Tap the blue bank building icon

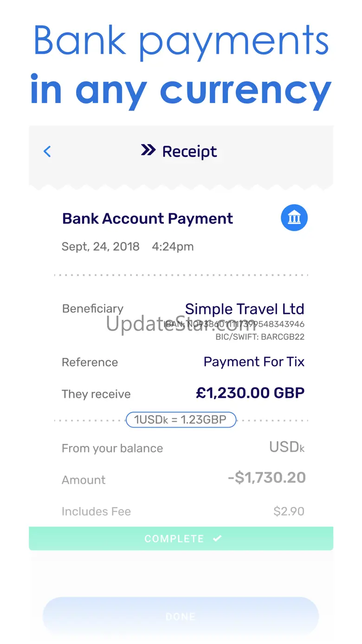click(294, 218)
